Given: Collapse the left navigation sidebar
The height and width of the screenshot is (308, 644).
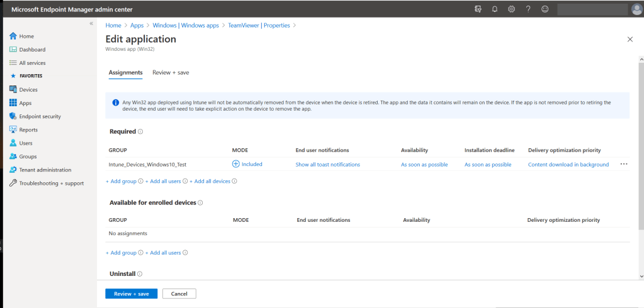Looking at the screenshot, I should [91, 23].
